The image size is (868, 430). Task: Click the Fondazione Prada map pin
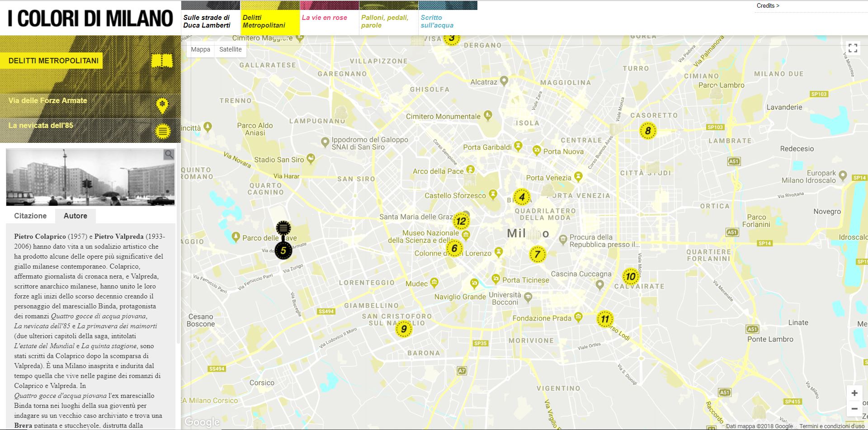(x=578, y=317)
